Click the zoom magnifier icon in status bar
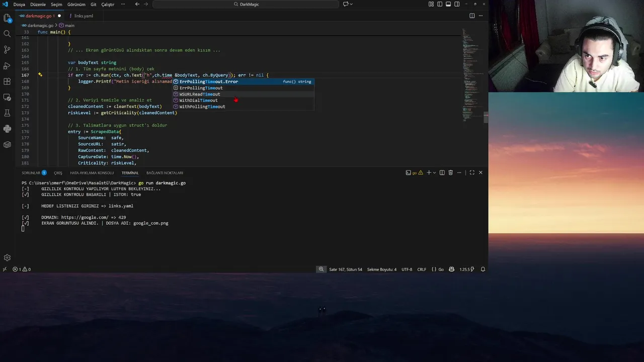The width and height of the screenshot is (644, 362). 321,269
